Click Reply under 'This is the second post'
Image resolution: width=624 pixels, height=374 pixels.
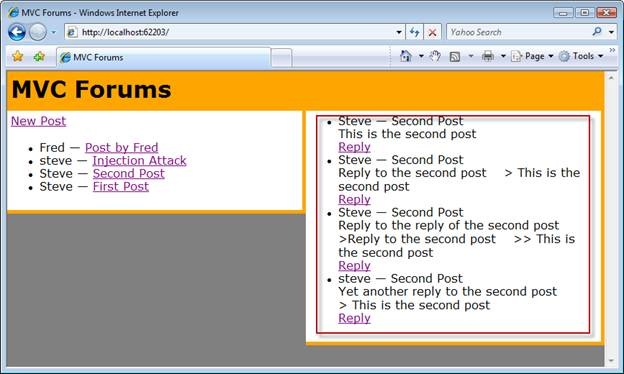(354, 147)
